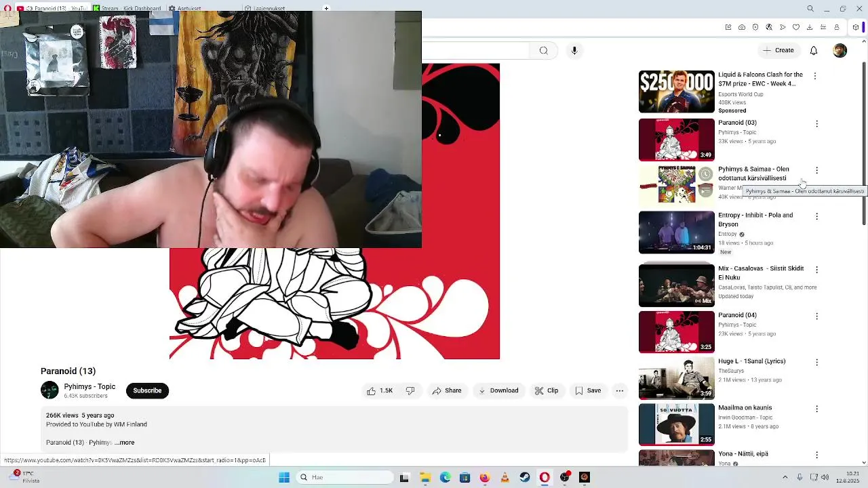Open the Pyhimys - Topic channel name link
The width and height of the screenshot is (868, 488).
point(90,386)
